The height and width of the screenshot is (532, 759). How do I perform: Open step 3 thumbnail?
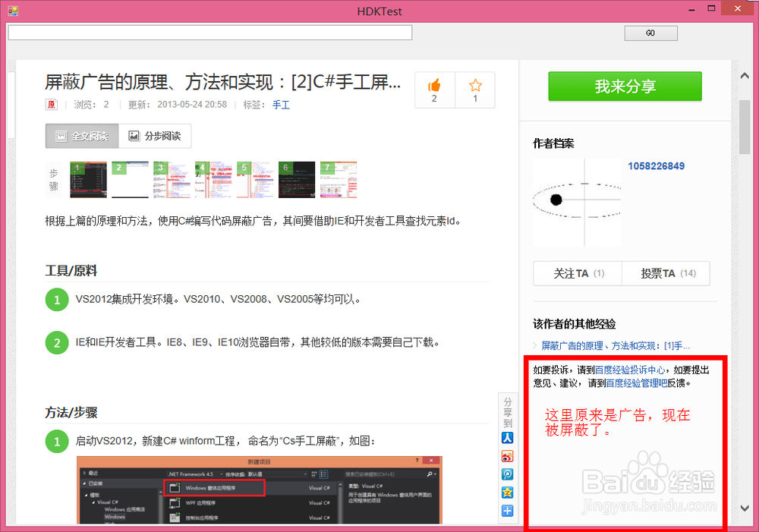[x=172, y=180]
